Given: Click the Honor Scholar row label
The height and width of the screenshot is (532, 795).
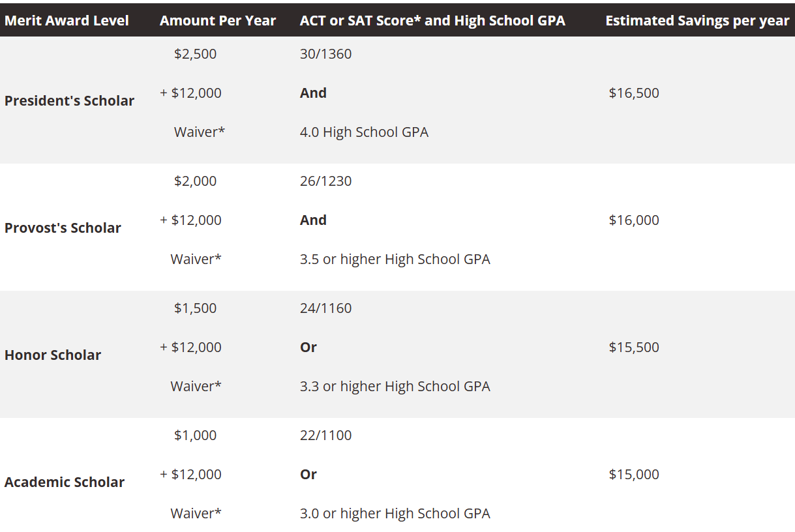Looking at the screenshot, I should coord(53,355).
